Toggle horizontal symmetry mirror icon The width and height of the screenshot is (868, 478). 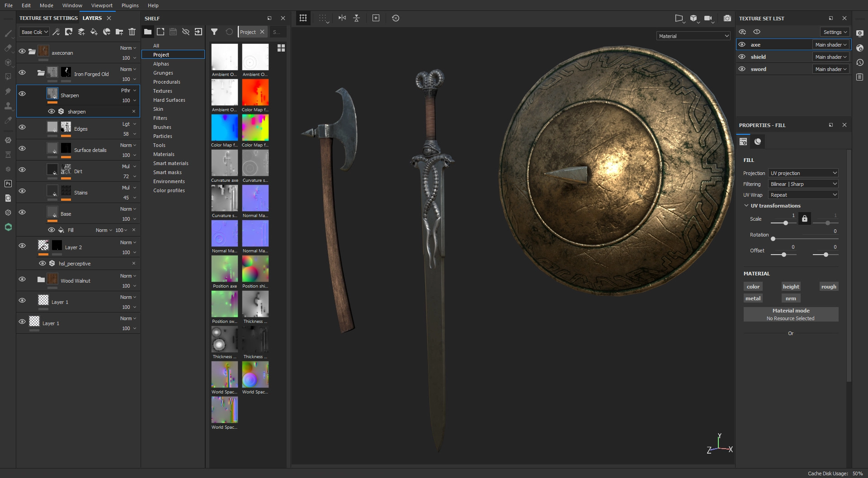pos(342,18)
